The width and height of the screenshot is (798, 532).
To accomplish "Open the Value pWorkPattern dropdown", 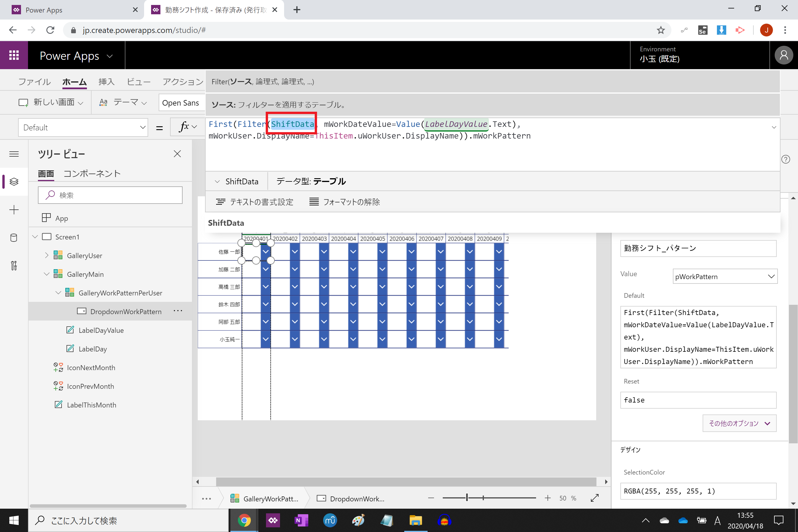I will 725,276.
